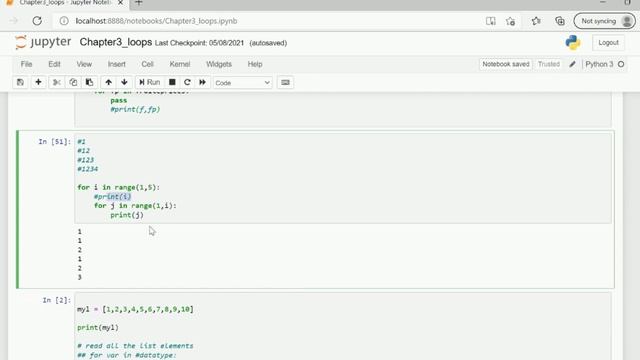Click '# read all the list elements' comment

pos(135,346)
